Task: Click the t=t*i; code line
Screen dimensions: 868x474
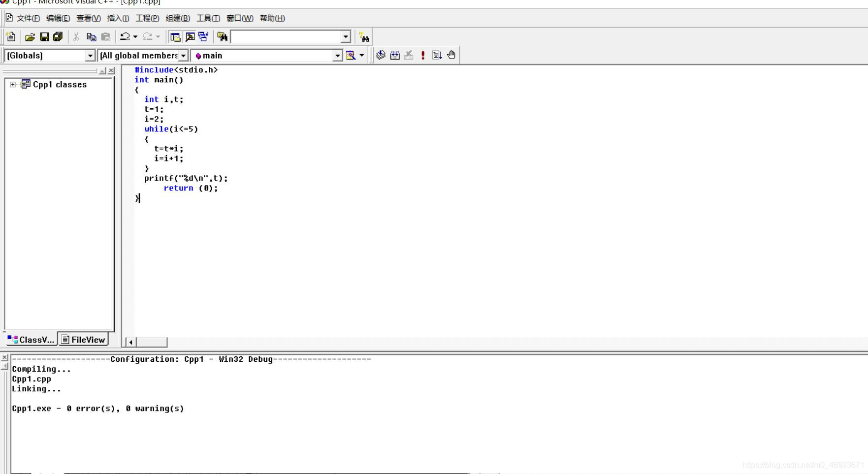Action: pos(169,149)
